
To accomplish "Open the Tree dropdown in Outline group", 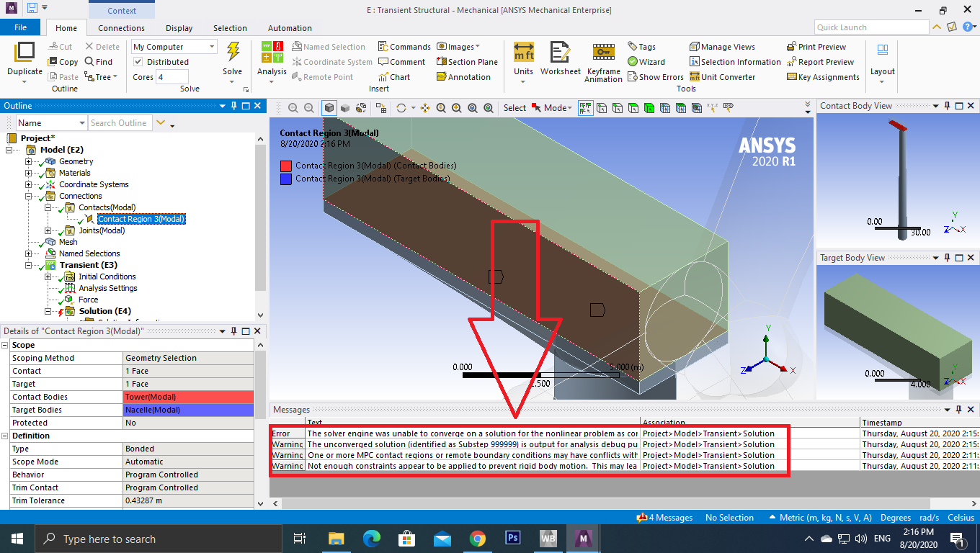I will 101,77.
